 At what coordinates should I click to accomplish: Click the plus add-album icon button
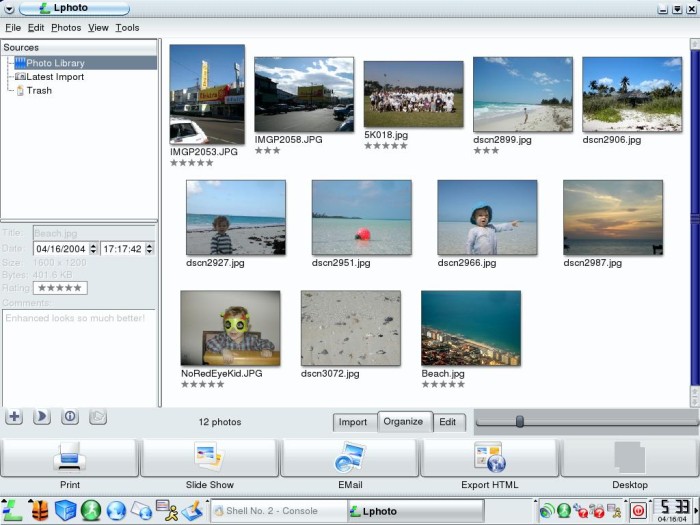pos(14,417)
